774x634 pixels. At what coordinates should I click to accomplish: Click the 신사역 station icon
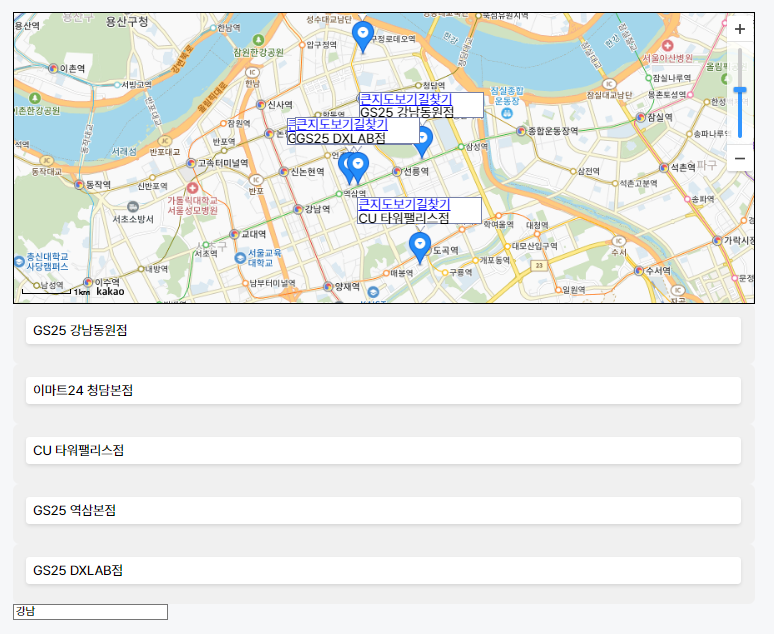click(x=261, y=105)
